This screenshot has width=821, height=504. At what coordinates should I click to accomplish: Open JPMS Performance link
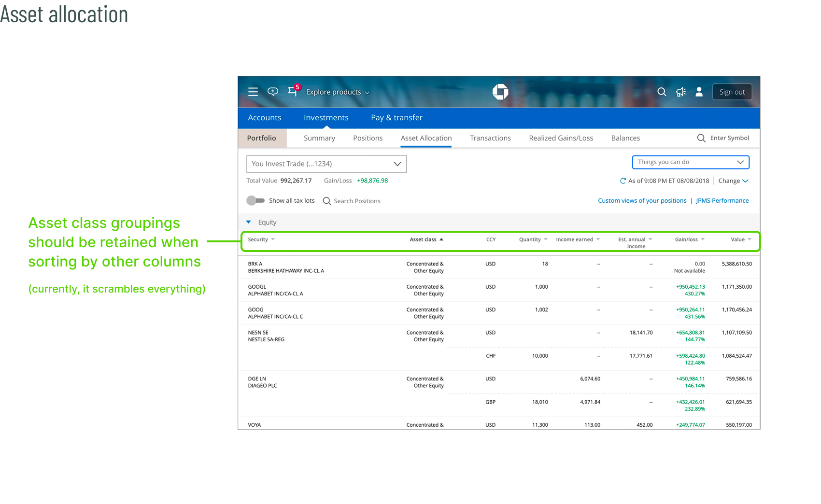click(722, 201)
